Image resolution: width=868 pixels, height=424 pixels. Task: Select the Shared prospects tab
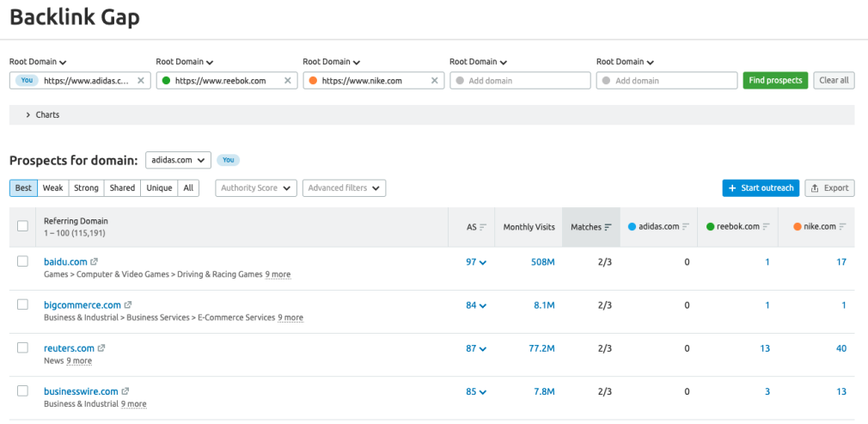[x=122, y=187]
